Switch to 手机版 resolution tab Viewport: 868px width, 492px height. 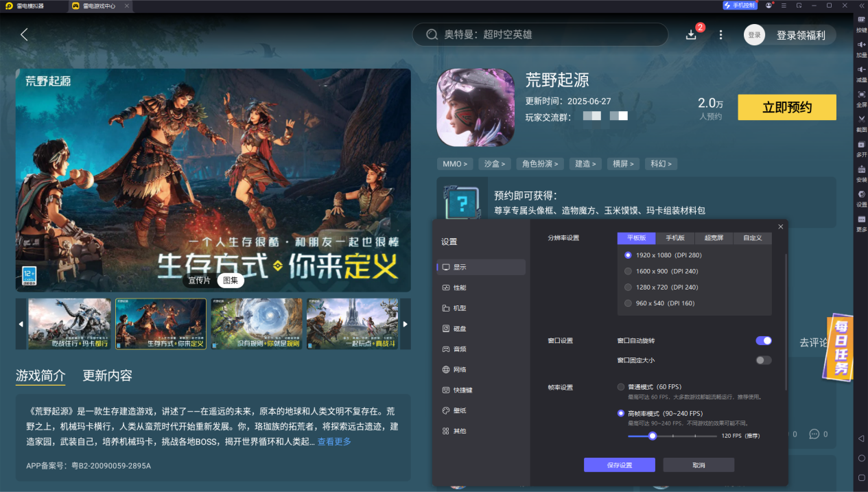675,238
